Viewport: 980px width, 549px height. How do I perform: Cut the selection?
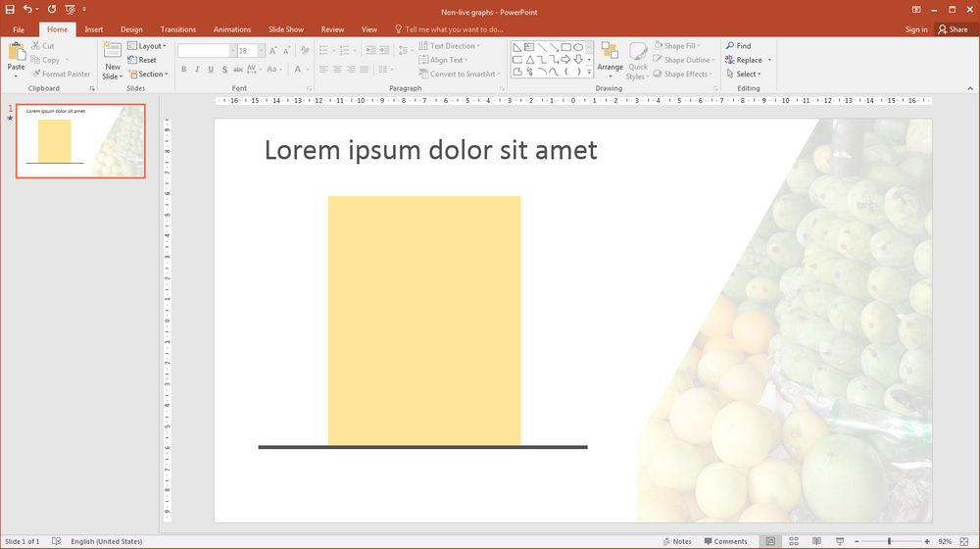coord(42,46)
